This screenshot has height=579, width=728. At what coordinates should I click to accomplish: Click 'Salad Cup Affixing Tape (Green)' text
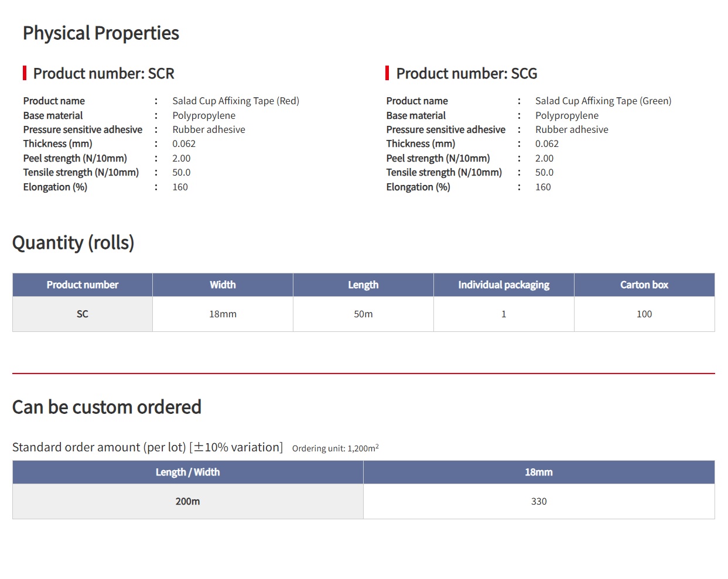point(603,101)
